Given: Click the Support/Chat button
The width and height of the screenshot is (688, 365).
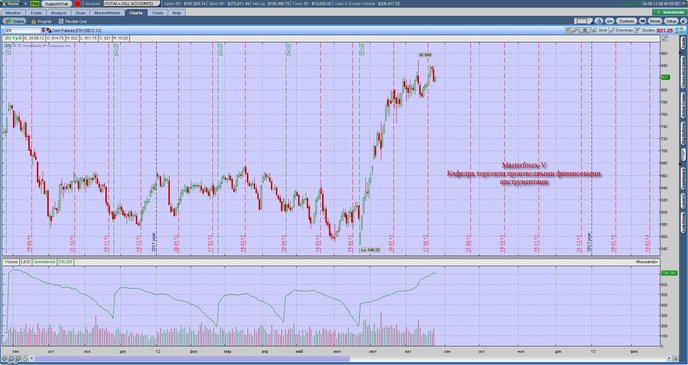Looking at the screenshot, I should [x=57, y=4].
